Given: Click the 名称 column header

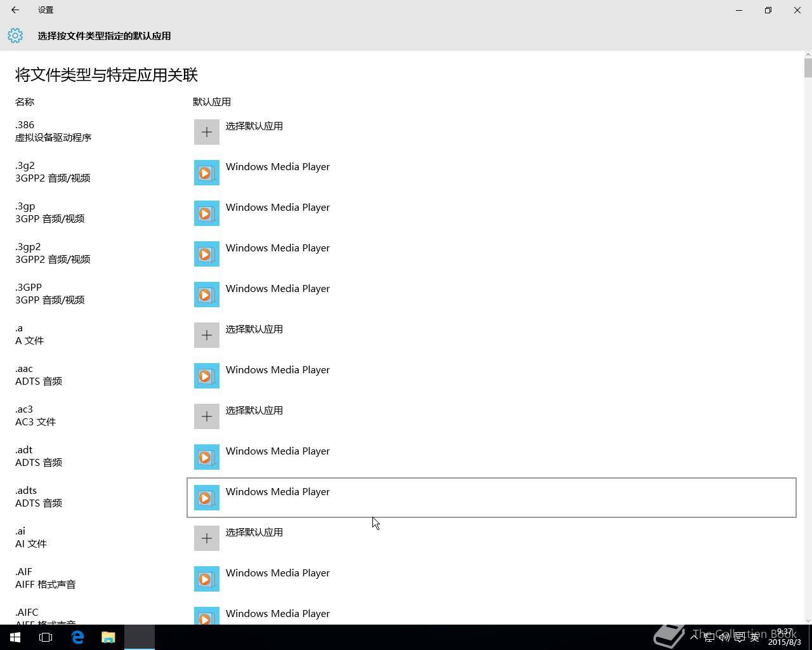Looking at the screenshot, I should point(25,102).
